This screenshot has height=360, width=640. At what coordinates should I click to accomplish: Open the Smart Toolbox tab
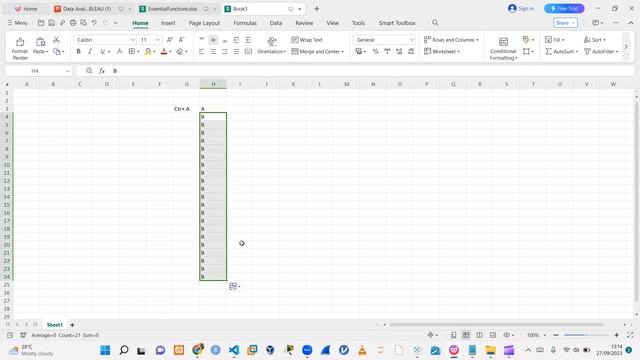(x=397, y=23)
